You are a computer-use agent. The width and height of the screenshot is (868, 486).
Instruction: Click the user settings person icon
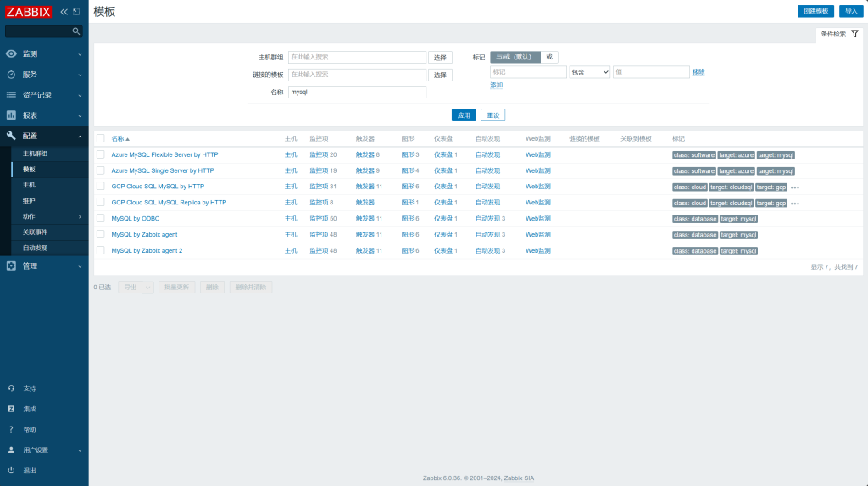coord(11,450)
